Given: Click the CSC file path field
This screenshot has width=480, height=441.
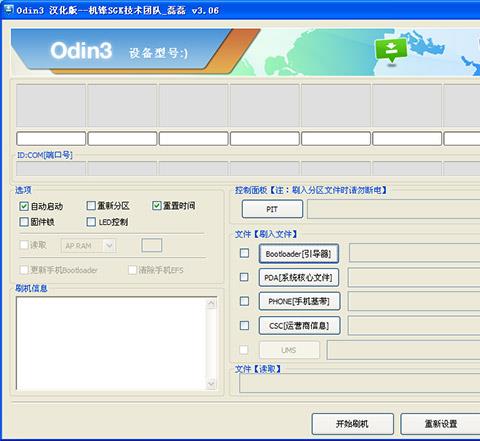Looking at the screenshot, I should (x=414, y=325).
